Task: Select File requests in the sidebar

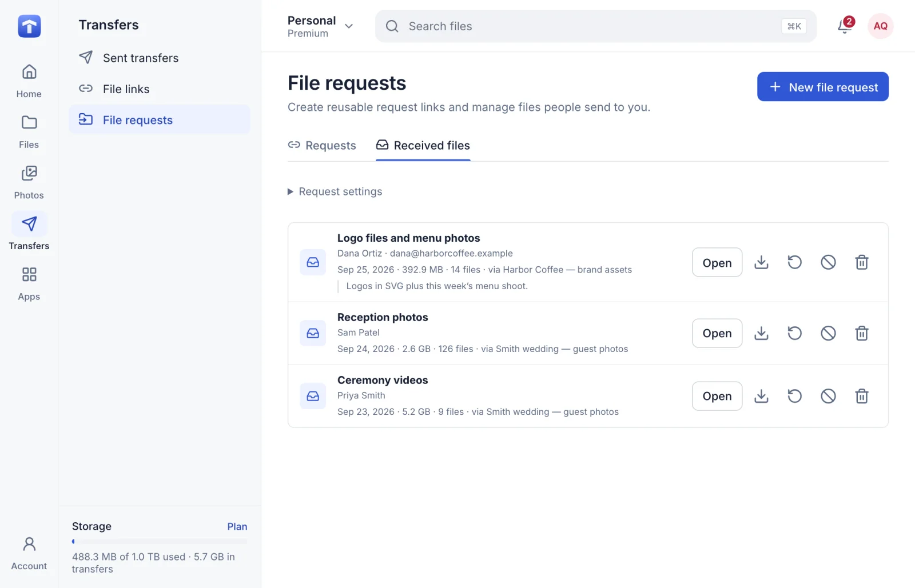Action: pyautogui.click(x=160, y=119)
